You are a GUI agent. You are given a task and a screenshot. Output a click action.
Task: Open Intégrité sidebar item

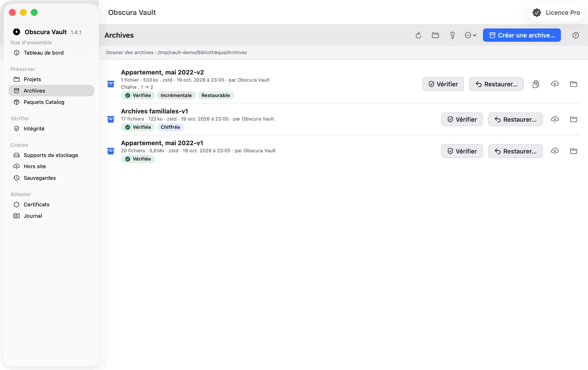pyautogui.click(x=51, y=129)
